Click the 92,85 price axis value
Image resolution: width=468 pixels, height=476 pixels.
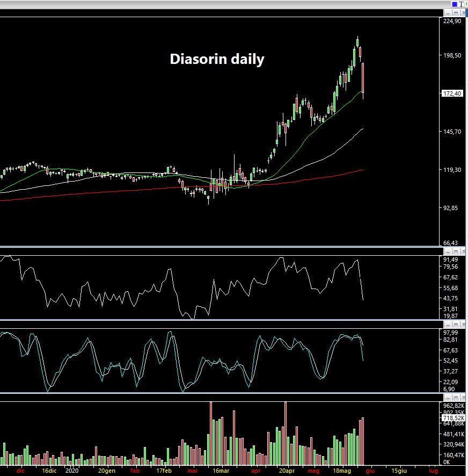[x=450, y=208]
